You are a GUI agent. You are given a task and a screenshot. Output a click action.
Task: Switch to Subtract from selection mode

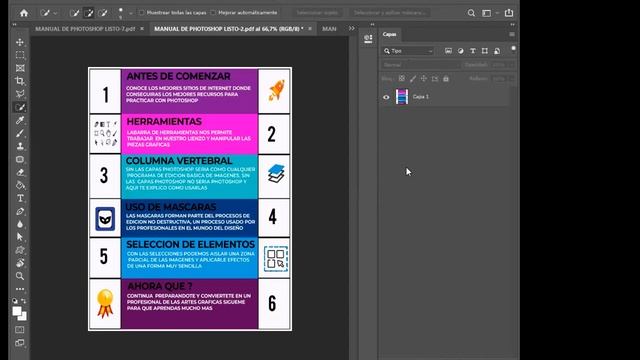103,13
